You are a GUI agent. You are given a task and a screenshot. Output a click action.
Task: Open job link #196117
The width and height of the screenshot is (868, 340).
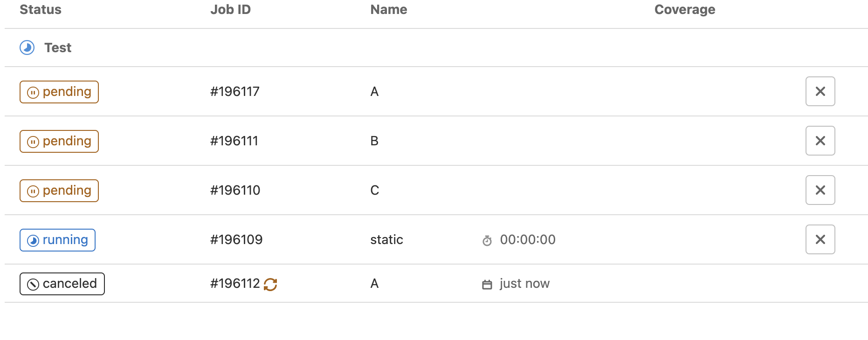pos(234,91)
